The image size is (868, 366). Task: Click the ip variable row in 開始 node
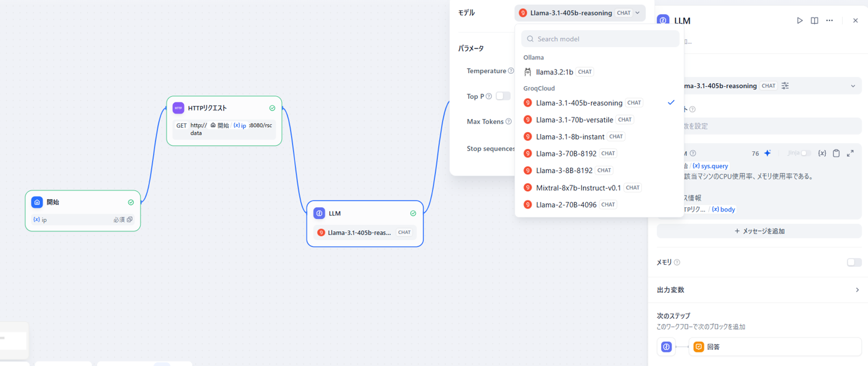click(83, 220)
